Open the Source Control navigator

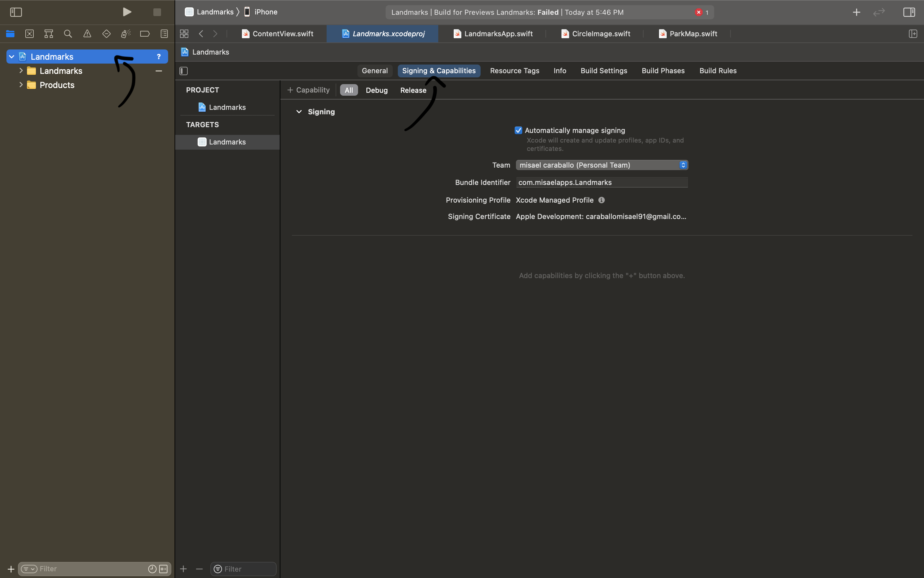coord(30,34)
